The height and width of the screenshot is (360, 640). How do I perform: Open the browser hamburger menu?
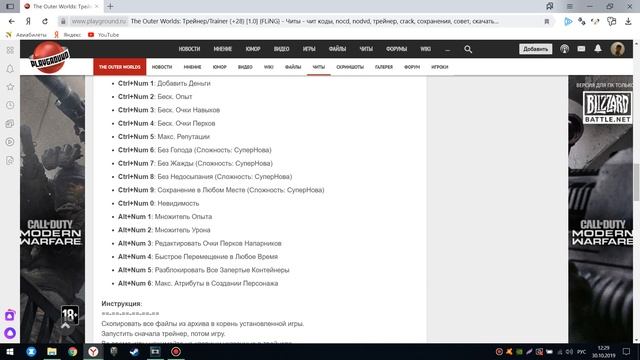tap(570, 6)
